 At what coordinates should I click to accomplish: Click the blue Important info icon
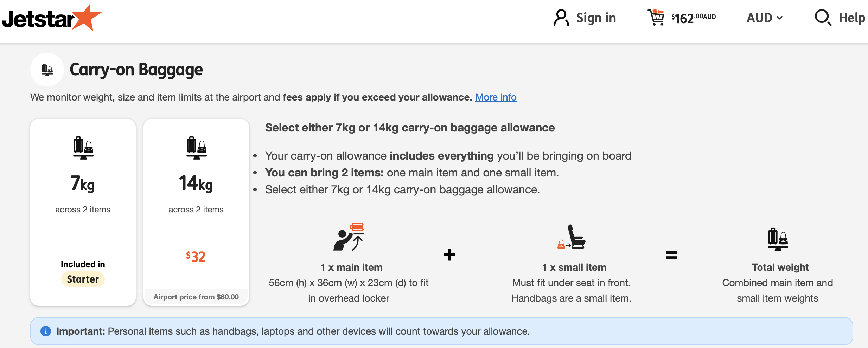pos(46,331)
